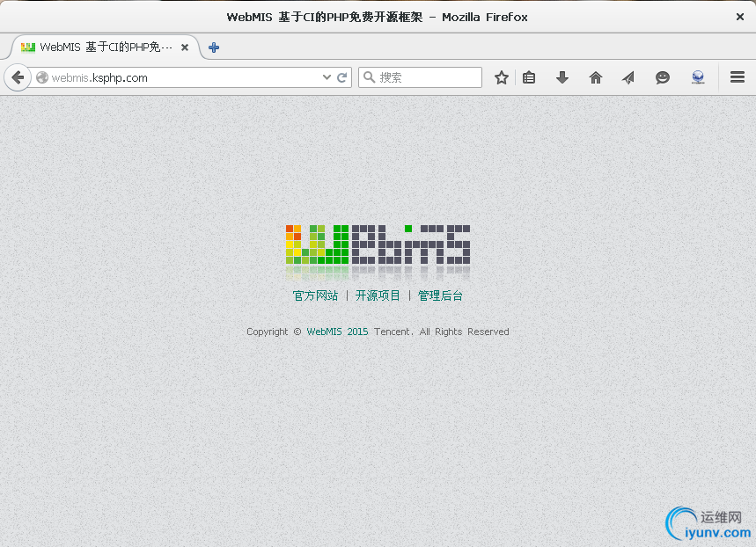Close the Firefox window

(739, 17)
